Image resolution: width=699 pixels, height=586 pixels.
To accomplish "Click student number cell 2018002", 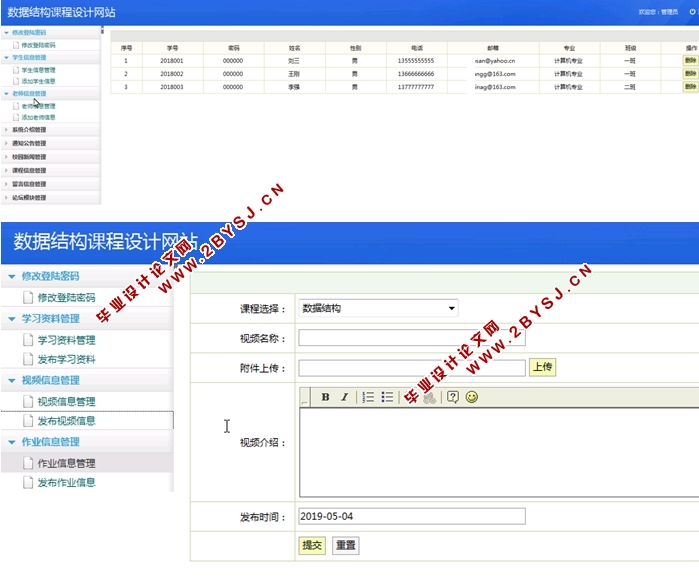I will 172,74.
